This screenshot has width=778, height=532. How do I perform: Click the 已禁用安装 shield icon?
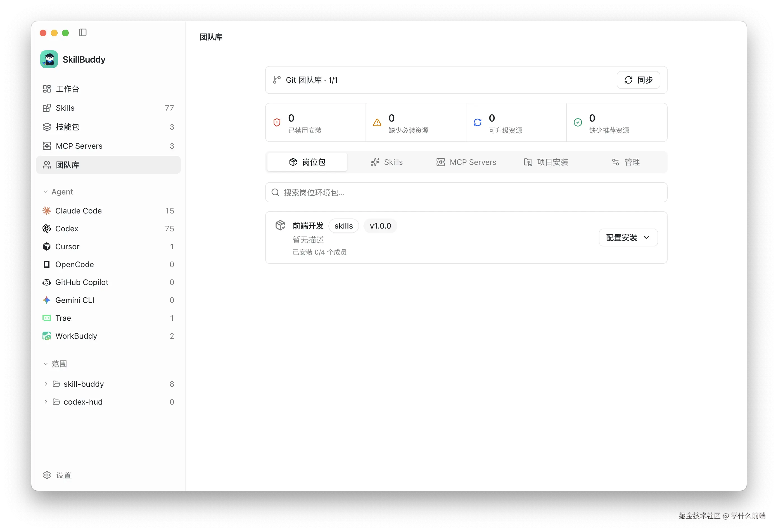(277, 123)
